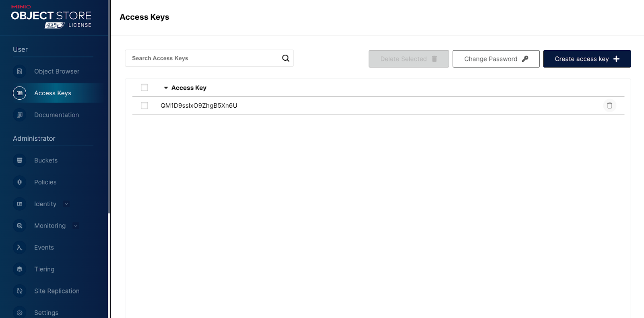Expand the Identity submenu chevron
This screenshot has height=318, width=644.
(66, 204)
